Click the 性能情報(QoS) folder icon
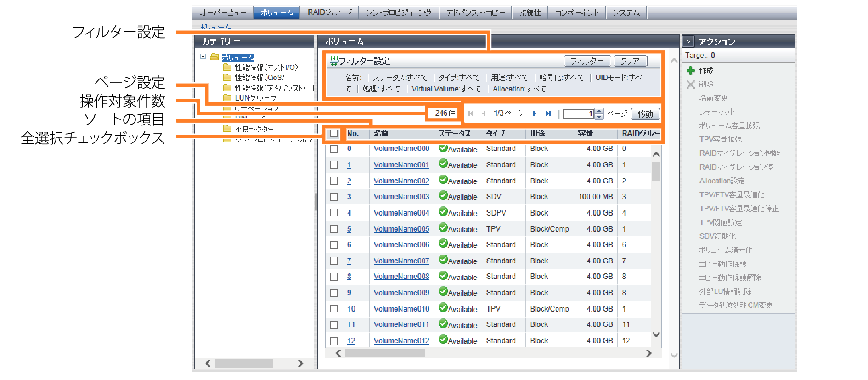Screen dimensions: 868x380 click(227, 77)
